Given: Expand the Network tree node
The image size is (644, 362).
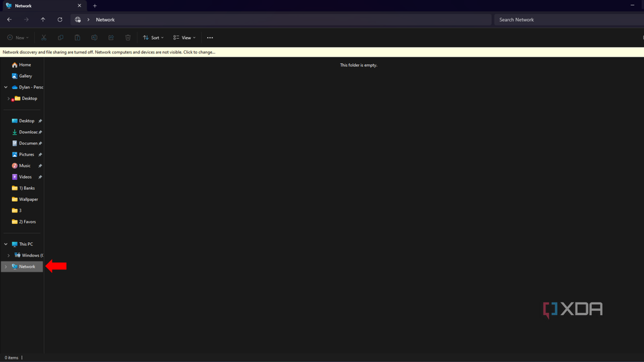Looking at the screenshot, I should [6, 267].
